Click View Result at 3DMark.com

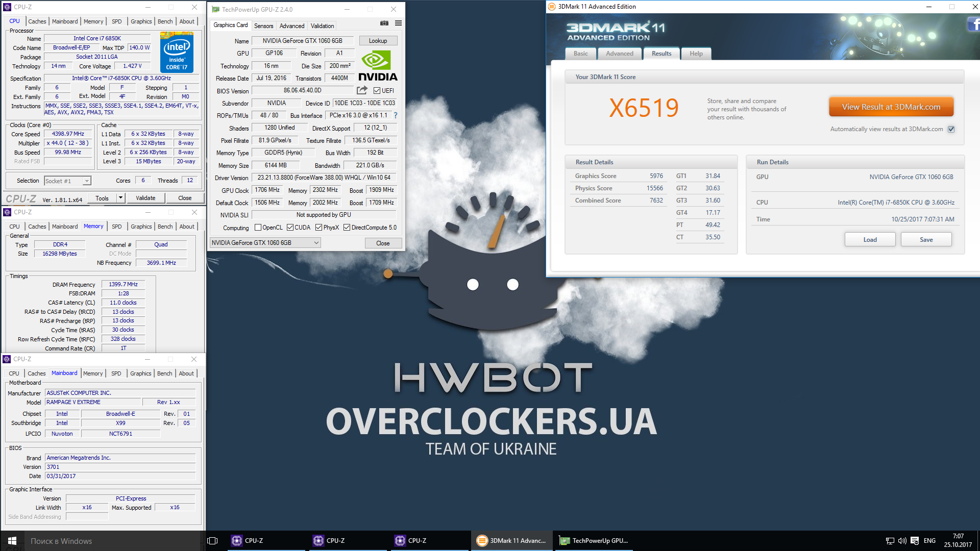891,107
